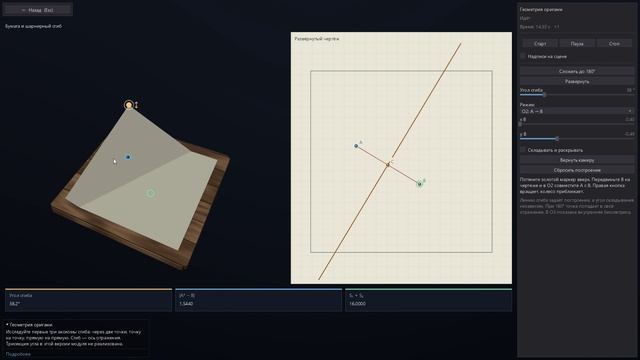Click the Время readout in the side panel
This screenshot has width=640, height=360.
(x=540, y=27)
